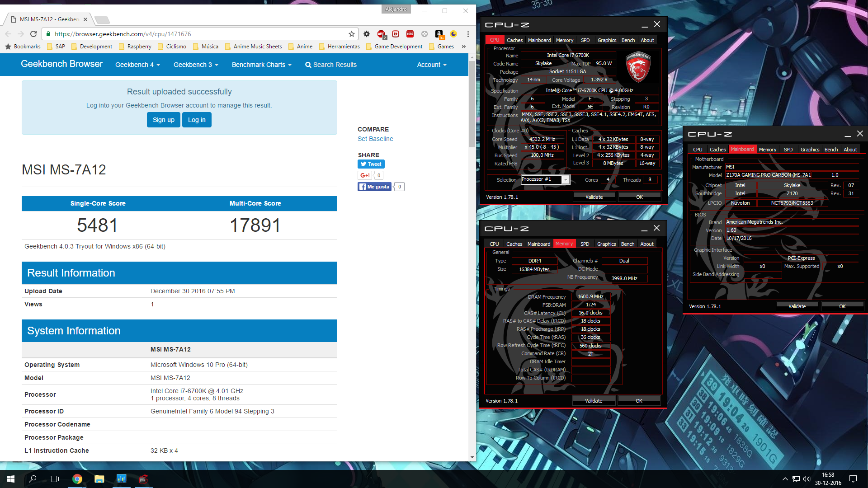This screenshot has height=488, width=868.
Task: Click the back arrow in Chrome
Action: pos(8,34)
